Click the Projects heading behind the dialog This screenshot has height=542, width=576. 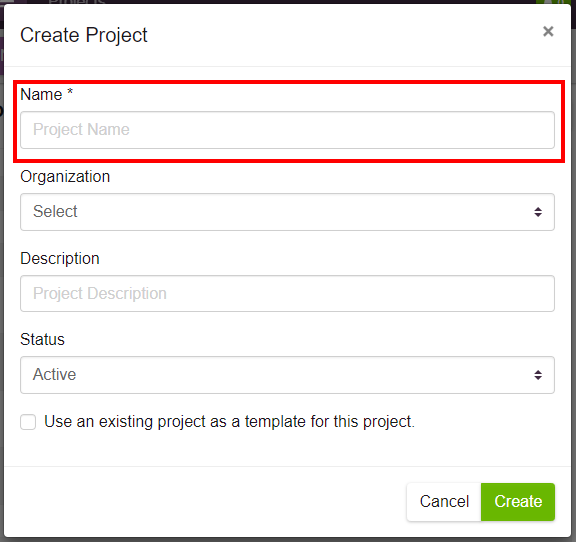point(76,2)
